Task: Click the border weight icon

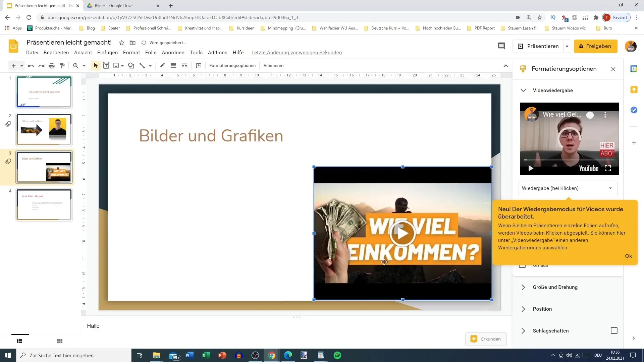Action: tap(173, 66)
